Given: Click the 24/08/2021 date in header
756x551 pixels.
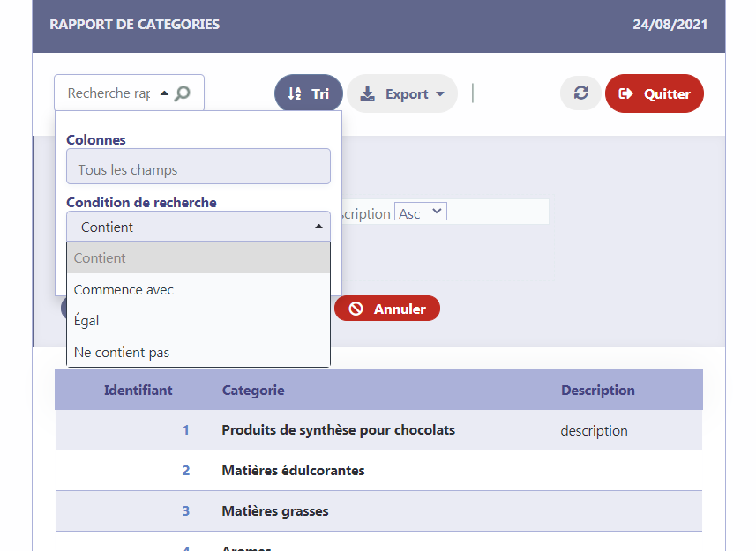Looking at the screenshot, I should point(670,25).
